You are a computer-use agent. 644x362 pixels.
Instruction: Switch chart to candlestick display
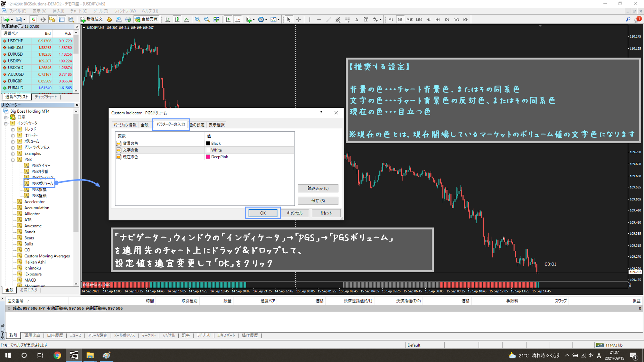(x=177, y=20)
